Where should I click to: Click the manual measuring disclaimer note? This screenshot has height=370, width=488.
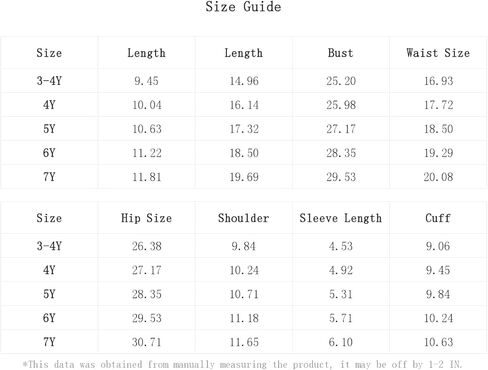(242, 364)
